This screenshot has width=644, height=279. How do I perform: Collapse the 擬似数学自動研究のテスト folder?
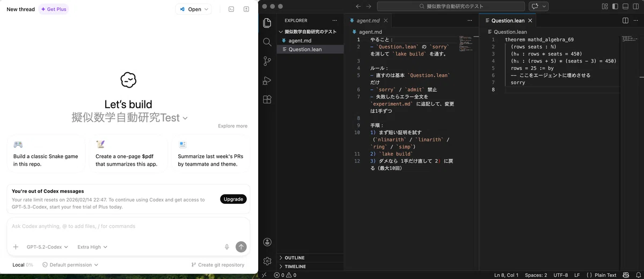(x=310, y=32)
